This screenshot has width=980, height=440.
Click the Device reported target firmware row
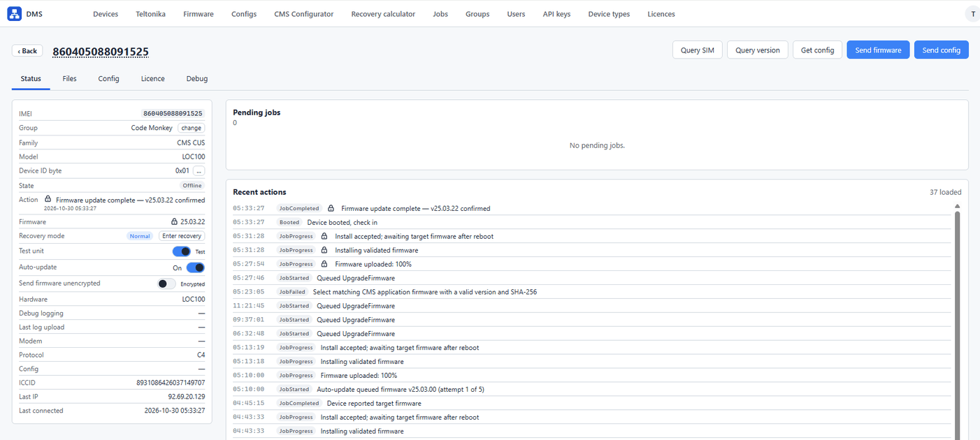click(x=591, y=403)
